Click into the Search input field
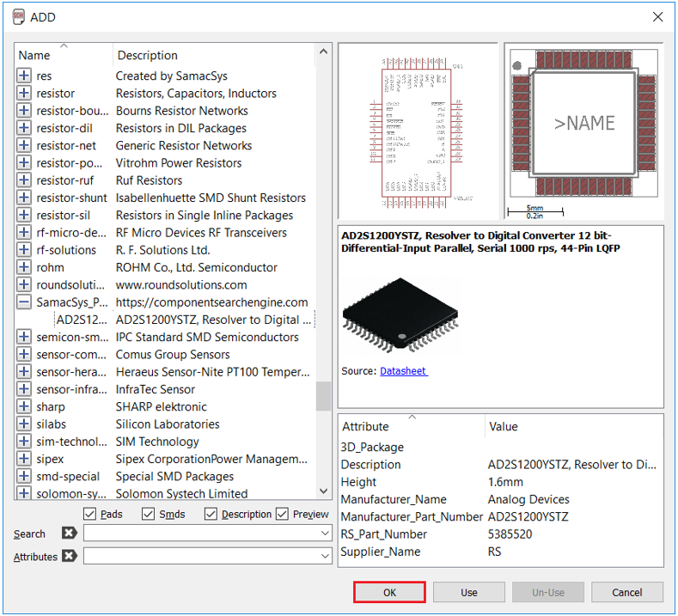The width and height of the screenshot is (678, 616). [x=202, y=533]
